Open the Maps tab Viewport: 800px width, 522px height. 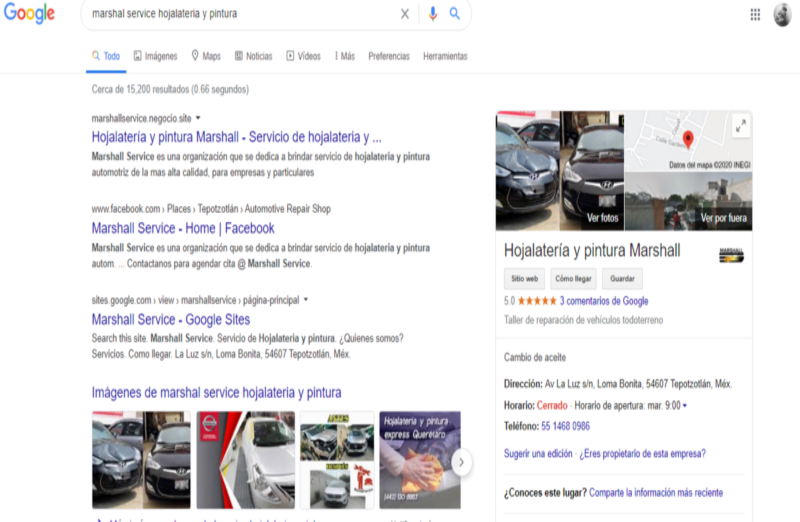click(206, 56)
